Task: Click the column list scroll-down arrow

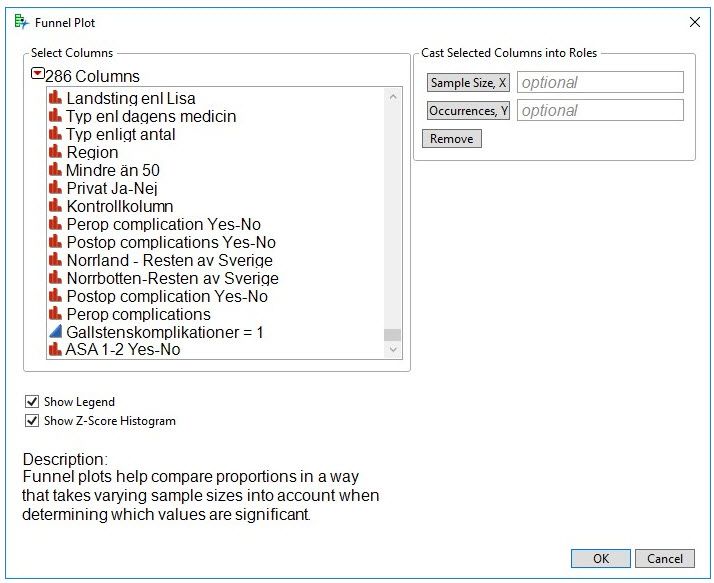Action: [392, 350]
